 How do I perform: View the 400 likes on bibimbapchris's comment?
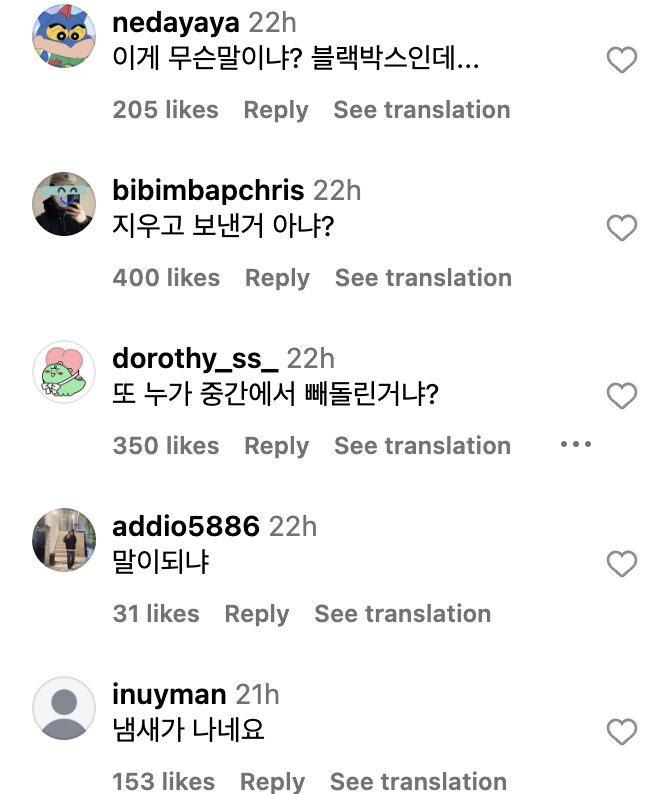coord(166,278)
